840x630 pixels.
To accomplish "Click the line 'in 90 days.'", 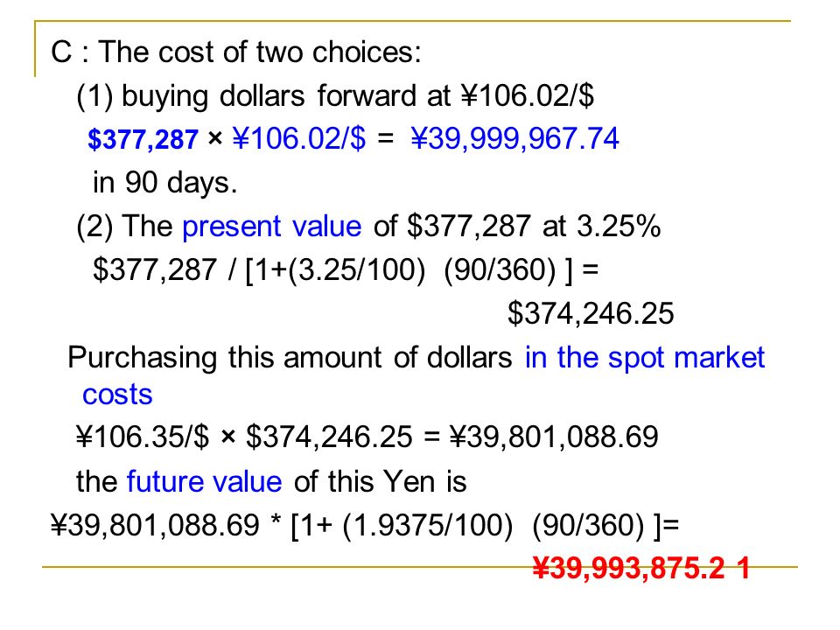I will pyautogui.click(x=165, y=183).
